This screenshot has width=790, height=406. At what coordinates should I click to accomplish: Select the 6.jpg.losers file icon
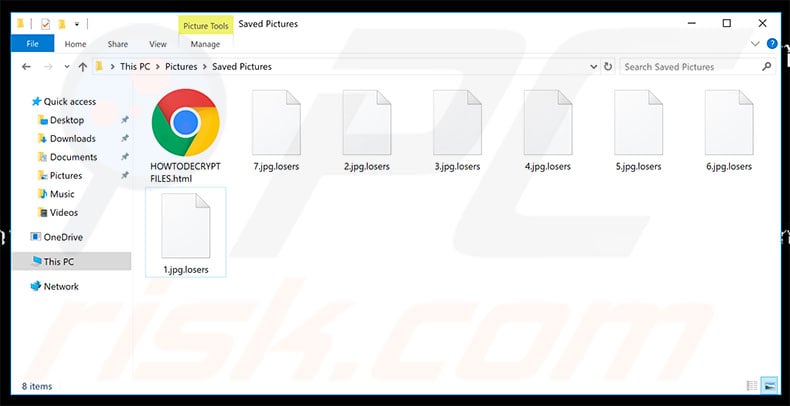pyautogui.click(x=729, y=122)
